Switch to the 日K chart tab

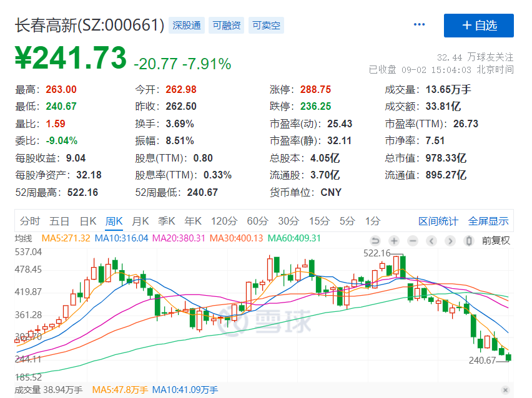pyautogui.click(x=88, y=221)
